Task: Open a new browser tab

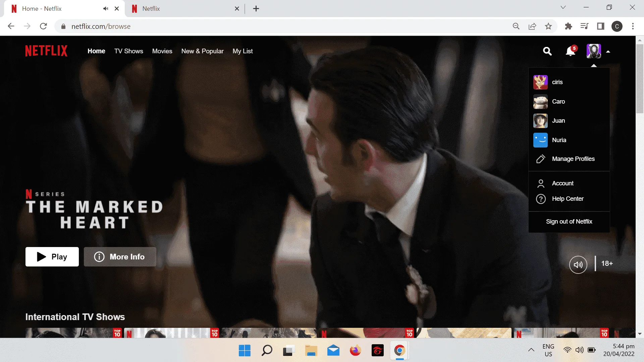Action: pyautogui.click(x=256, y=9)
